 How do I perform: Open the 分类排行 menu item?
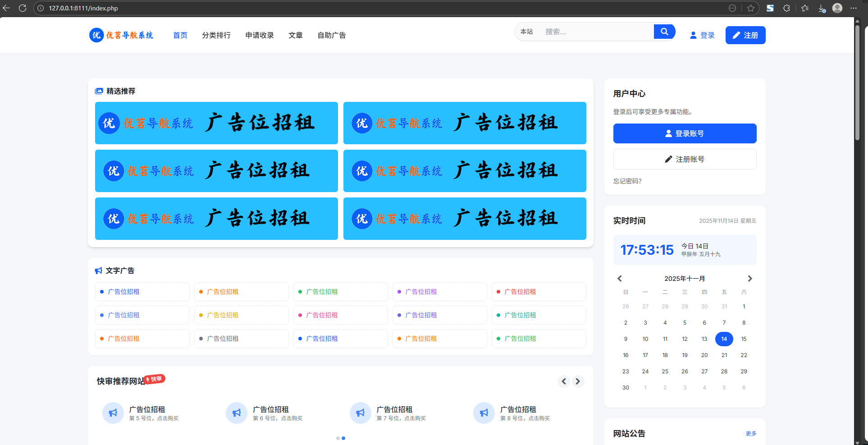tap(216, 35)
